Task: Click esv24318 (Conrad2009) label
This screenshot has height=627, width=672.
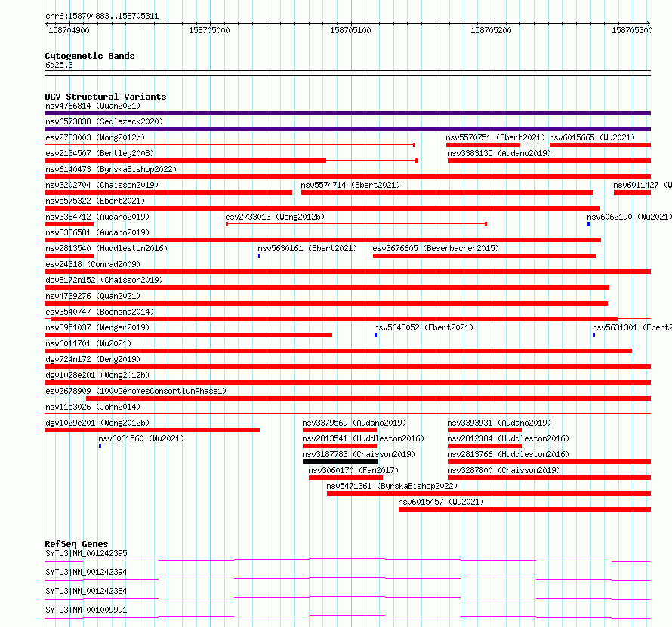Action: tap(93, 264)
